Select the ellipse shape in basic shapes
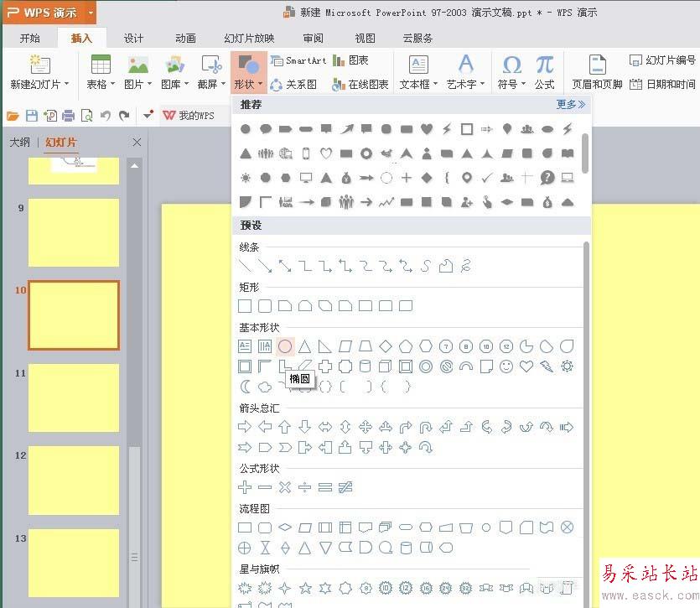Image resolution: width=700 pixels, height=608 pixels. coord(285,346)
